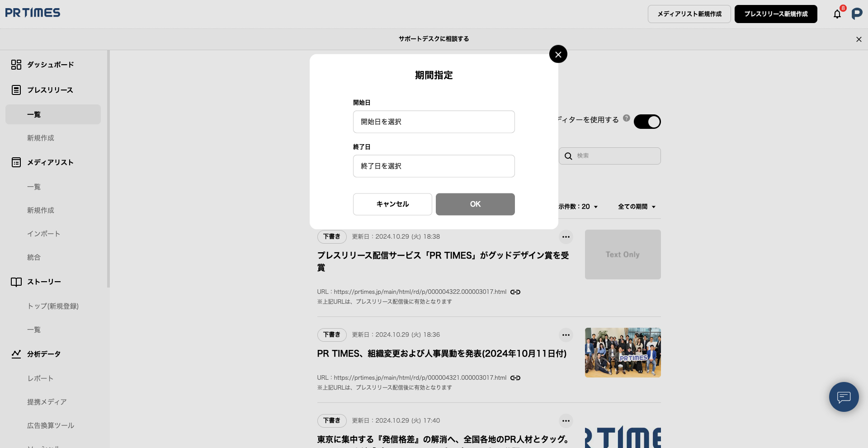The image size is (868, 448).
Task: Open the notifications bell
Action: point(837,14)
